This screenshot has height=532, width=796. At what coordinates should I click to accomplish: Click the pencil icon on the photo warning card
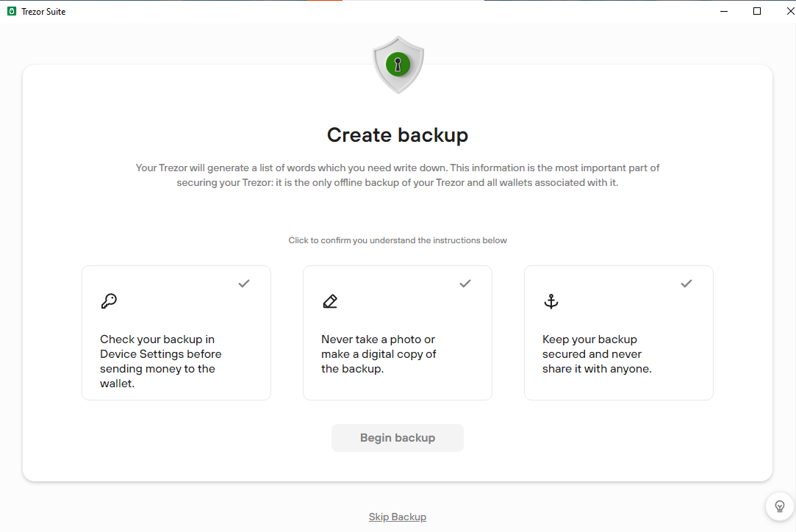point(330,301)
